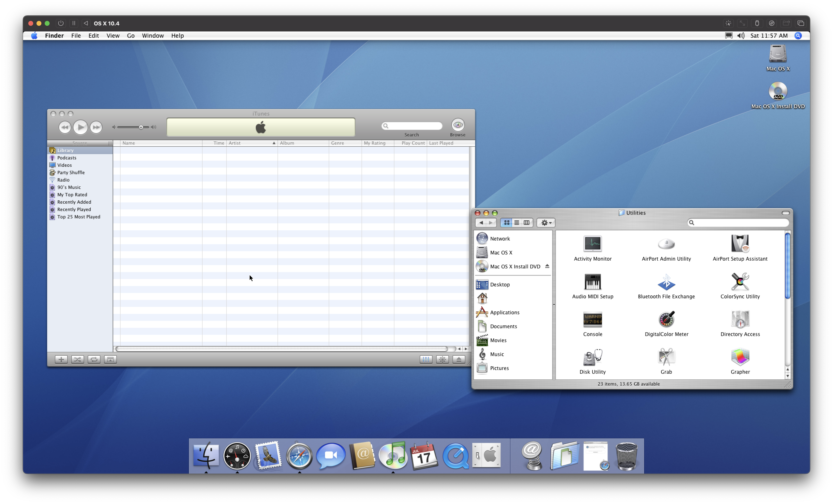Select the Mac OS X Install DVD desktop icon
Screen dimensions: 833x504
point(778,91)
